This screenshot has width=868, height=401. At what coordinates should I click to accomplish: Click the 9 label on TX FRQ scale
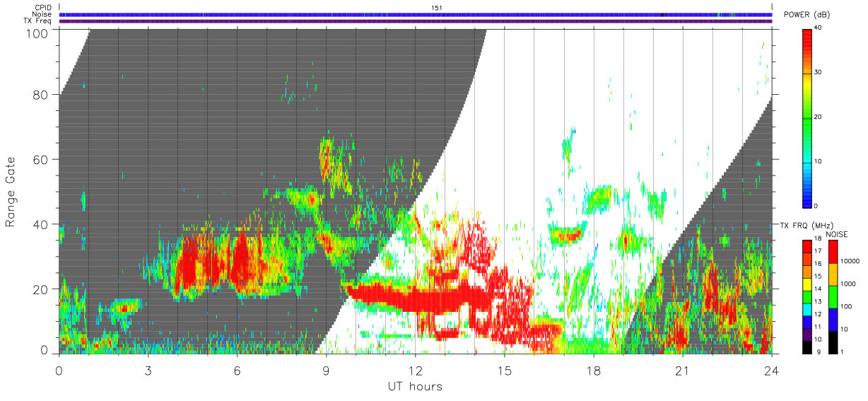click(x=817, y=351)
